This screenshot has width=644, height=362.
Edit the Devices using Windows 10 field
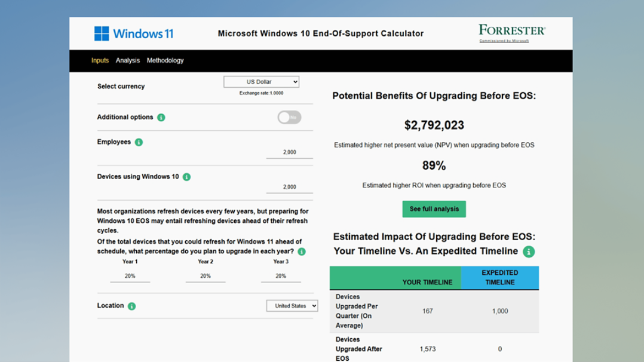pos(290,187)
